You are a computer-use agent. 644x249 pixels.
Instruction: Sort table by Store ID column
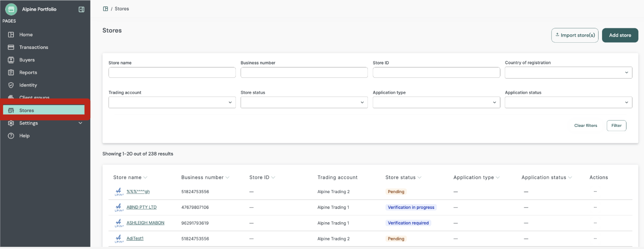[x=262, y=178]
